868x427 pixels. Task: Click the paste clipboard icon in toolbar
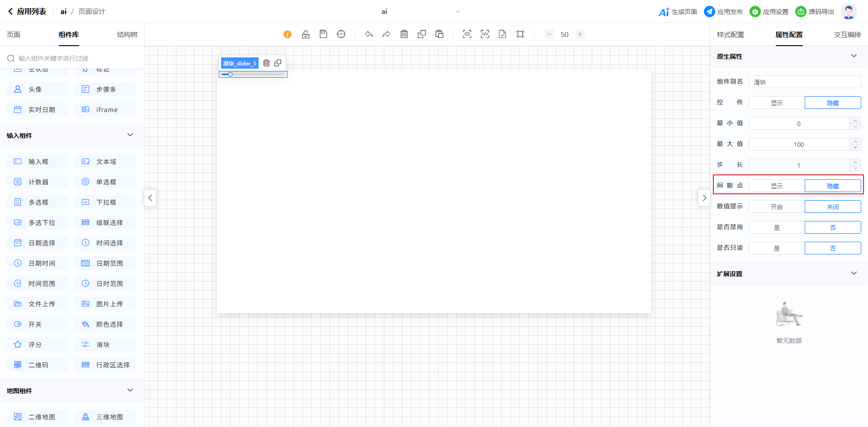click(x=439, y=34)
